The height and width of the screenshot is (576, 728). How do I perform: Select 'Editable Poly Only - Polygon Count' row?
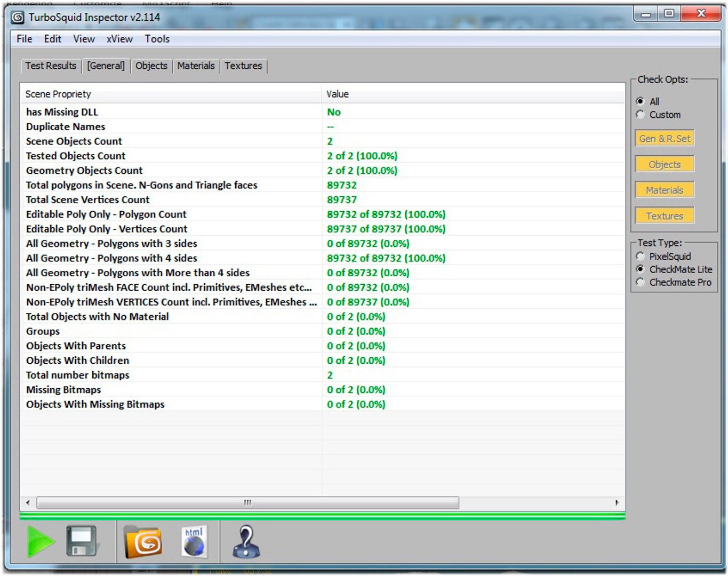pos(323,214)
